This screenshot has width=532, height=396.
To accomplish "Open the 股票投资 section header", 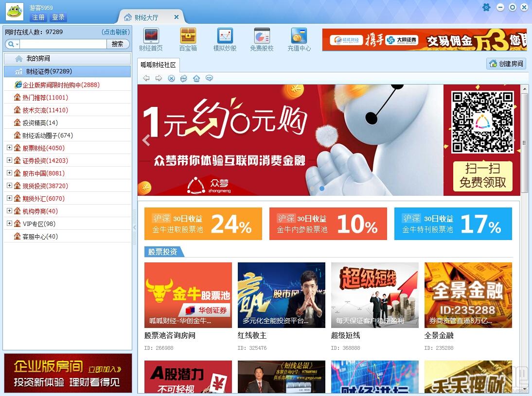I will [163, 252].
